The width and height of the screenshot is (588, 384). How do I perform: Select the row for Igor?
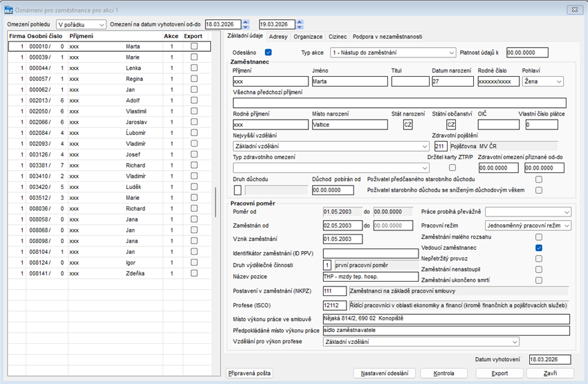(109, 262)
